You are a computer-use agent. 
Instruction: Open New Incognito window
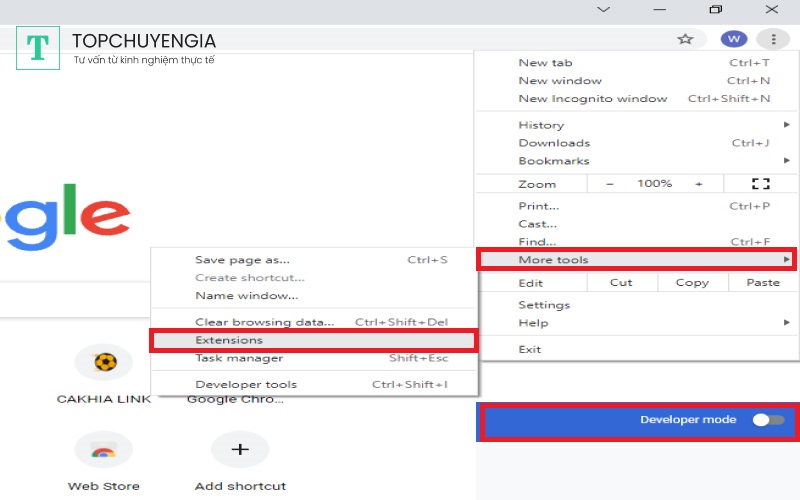pyautogui.click(x=592, y=99)
